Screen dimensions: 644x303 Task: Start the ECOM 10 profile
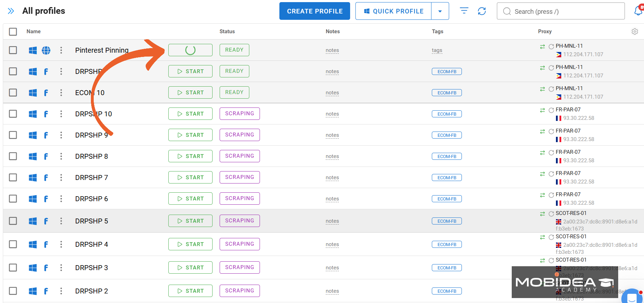(190, 92)
